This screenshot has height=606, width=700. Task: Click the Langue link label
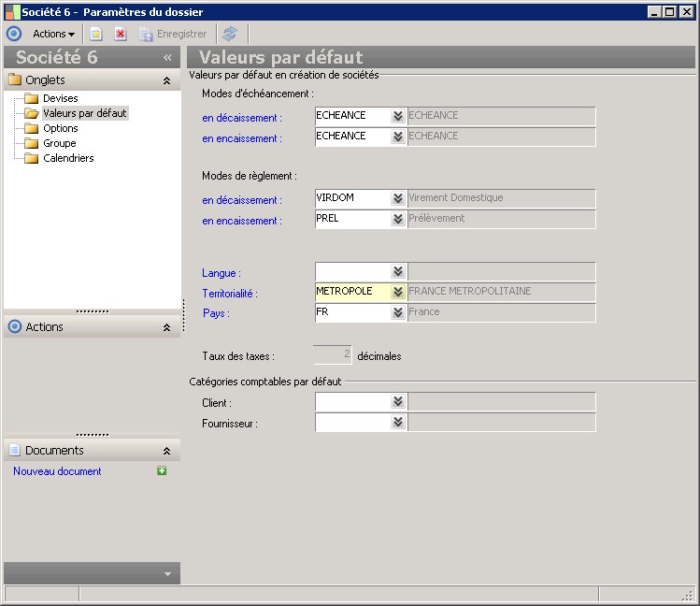tap(221, 273)
